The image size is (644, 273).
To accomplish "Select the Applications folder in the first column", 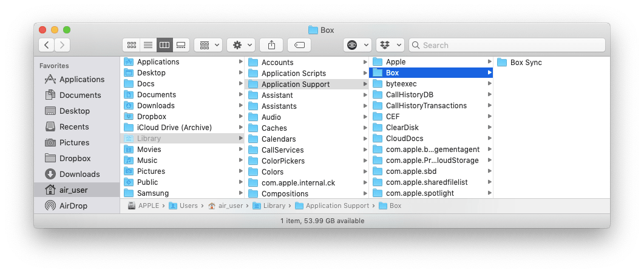I will (x=182, y=61).
